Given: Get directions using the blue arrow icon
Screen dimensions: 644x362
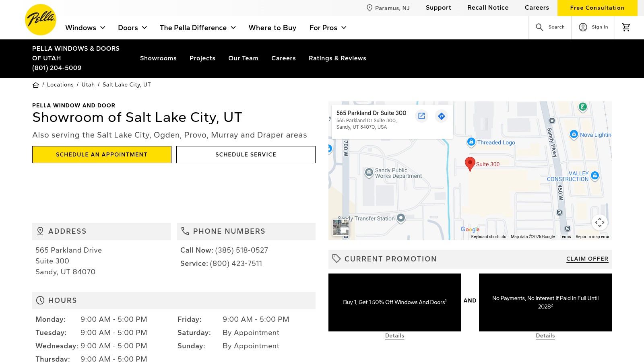Looking at the screenshot, I should (x=442, y=116).
